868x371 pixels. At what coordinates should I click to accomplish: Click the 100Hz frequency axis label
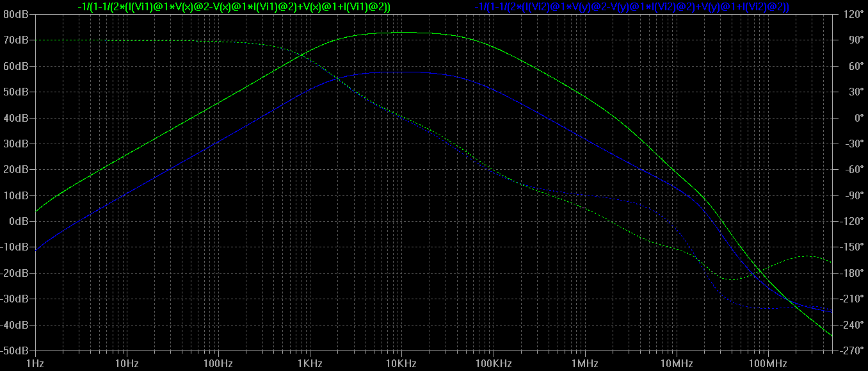pos(218,363)
